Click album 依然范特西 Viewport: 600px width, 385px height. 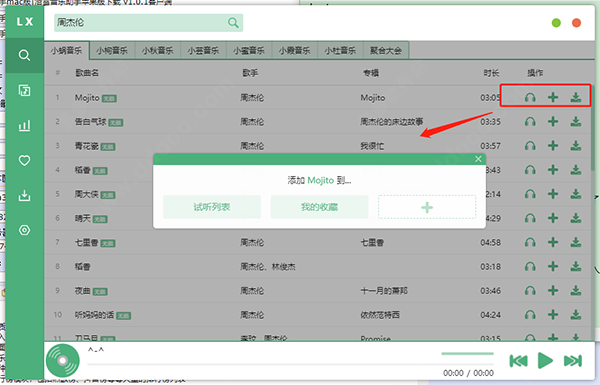(380, 315)
